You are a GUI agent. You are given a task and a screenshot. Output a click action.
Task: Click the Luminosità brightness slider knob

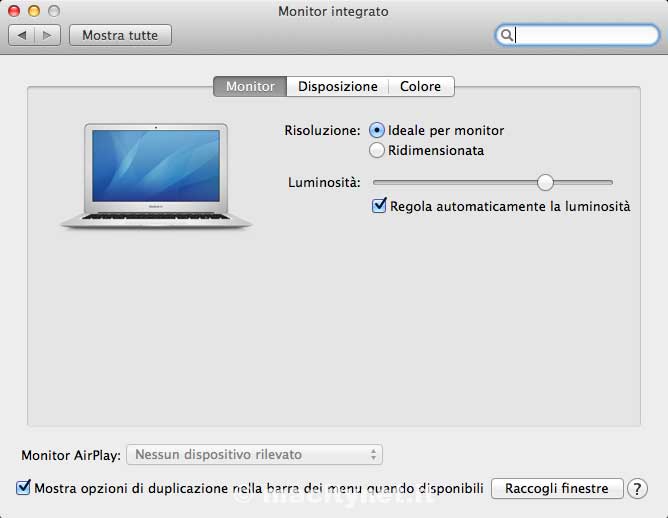(545, 182)
